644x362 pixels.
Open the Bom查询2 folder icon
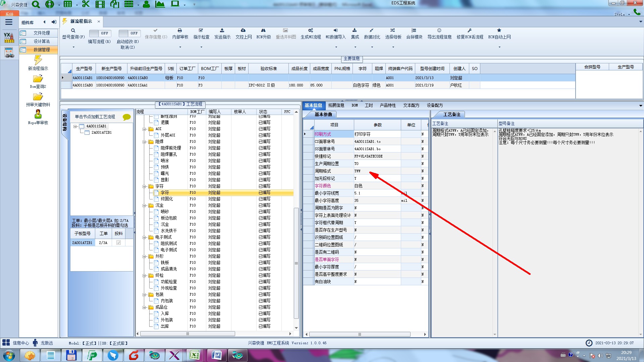(x=38, y=79)
